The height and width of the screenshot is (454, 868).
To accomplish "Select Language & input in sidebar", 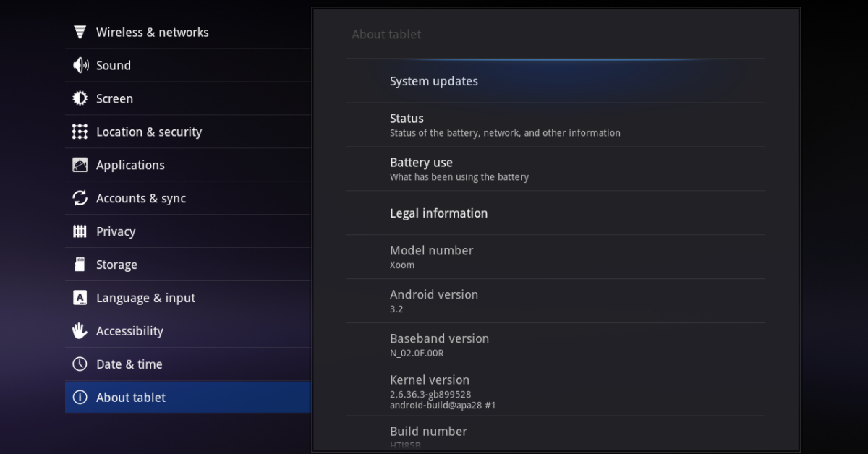I will pyautogui.click(x=145, y=298).
